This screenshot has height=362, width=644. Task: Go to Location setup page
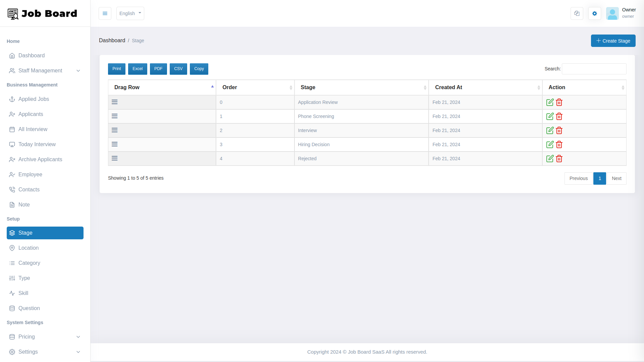[x=29, y=248]
